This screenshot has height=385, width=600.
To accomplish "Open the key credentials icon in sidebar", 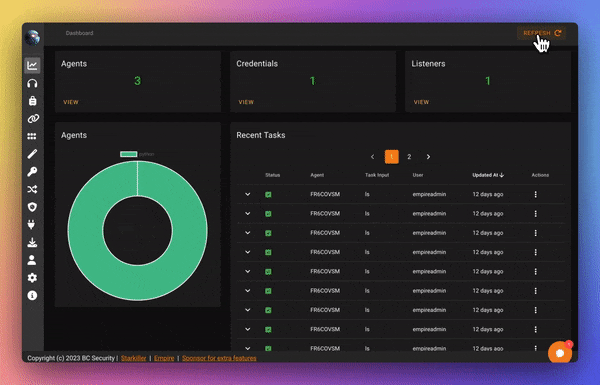I will click(32, 171).
